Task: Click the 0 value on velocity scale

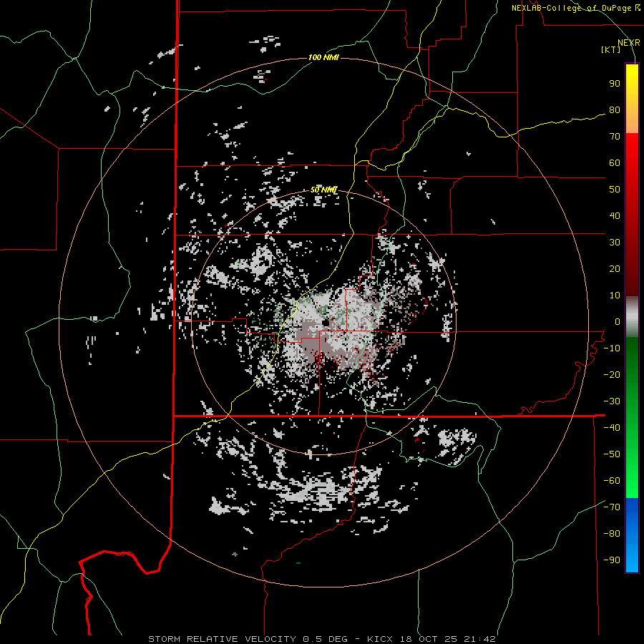Action: pos(618,322)
